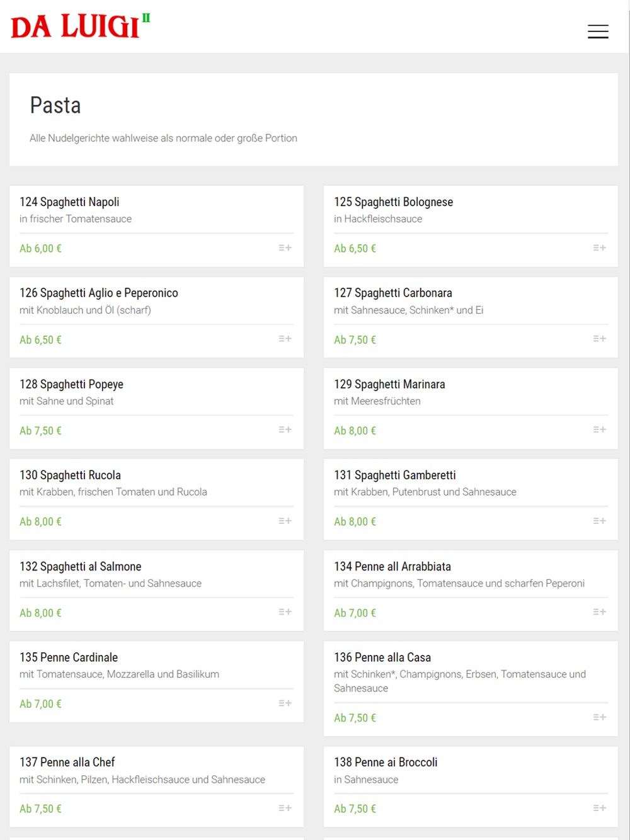Select the 127 Spaghetti Carbonara title
The image size is (630, 840).
coord(392,293)
